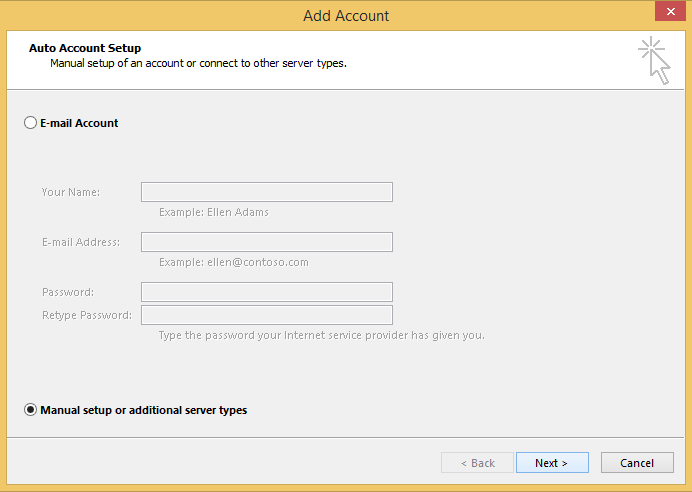Click the "Example: Ellen Adams" hint text
The height and width of the screenshot is (492, 692).
coord(214,212)
